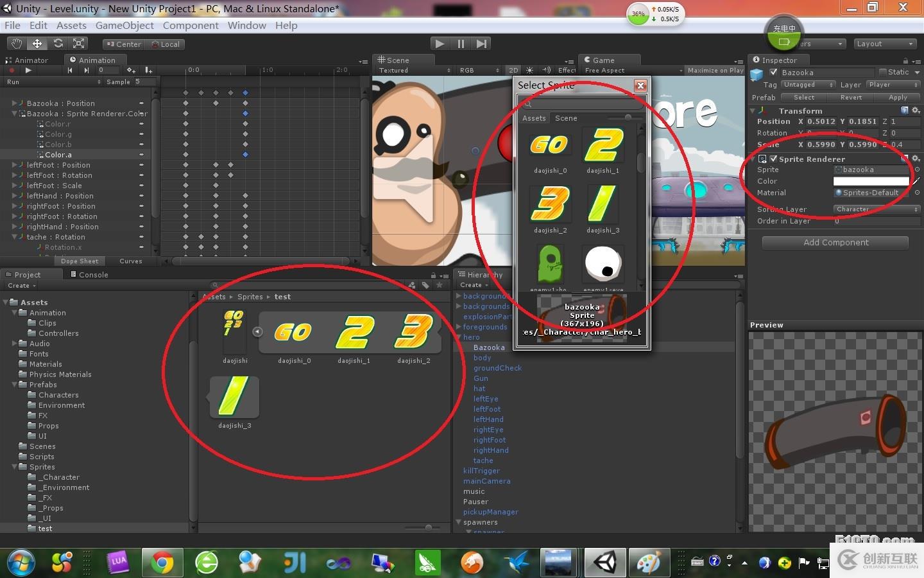Select the Scale tool in the toolbar

(79, 44)
